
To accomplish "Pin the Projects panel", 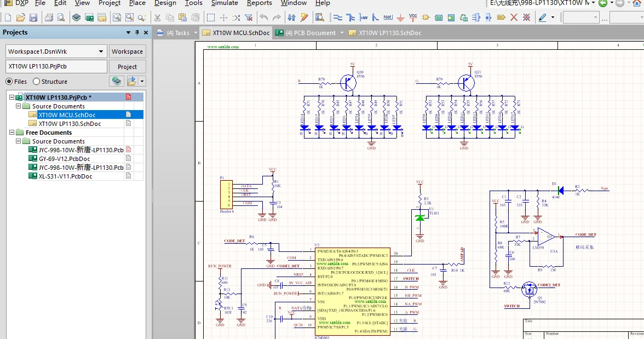I will tap(137, 32).
